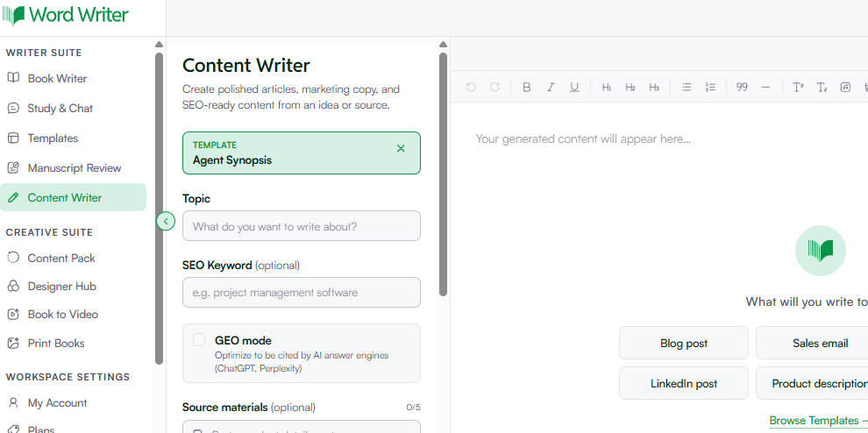Insert math formula icon

coord(845,87)
